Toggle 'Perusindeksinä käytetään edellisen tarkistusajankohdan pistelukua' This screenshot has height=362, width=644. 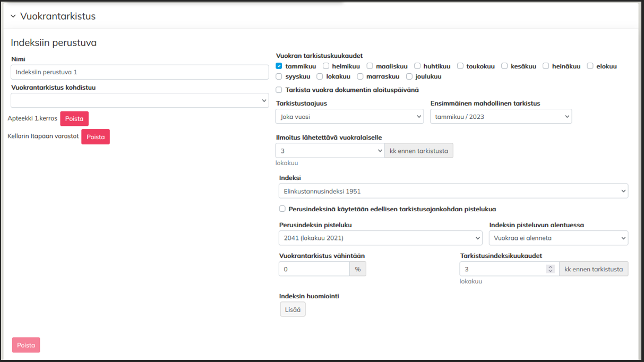coord(282,209)
